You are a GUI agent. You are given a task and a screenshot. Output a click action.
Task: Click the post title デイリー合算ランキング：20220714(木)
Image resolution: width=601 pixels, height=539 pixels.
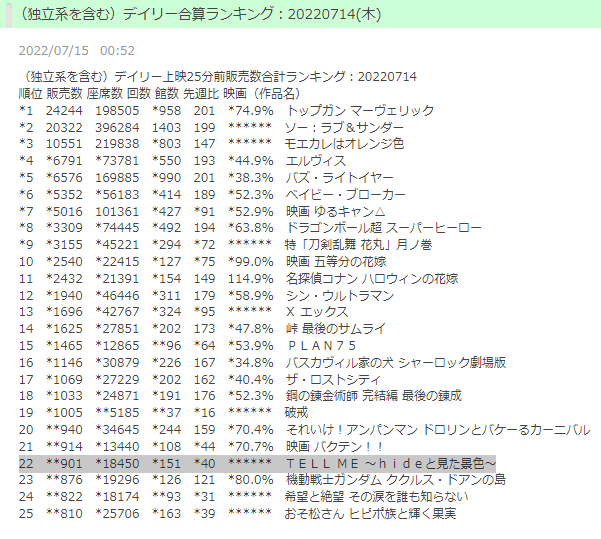(199, 14)
